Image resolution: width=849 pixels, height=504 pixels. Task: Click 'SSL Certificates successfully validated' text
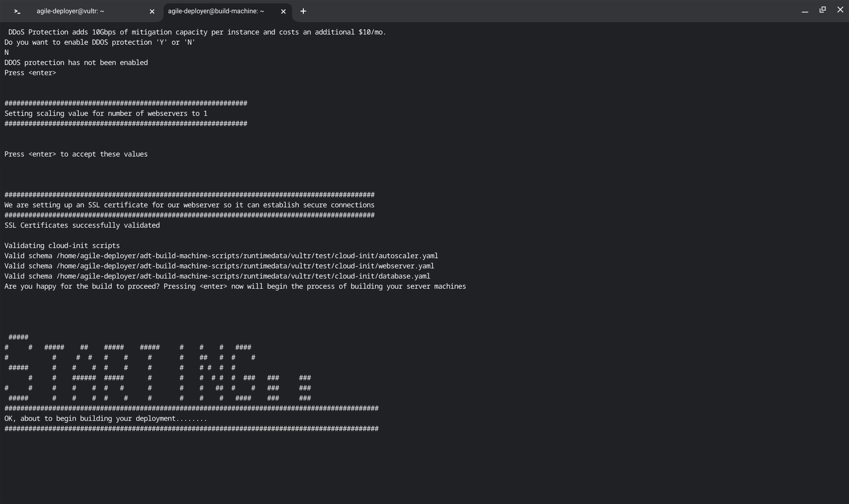[x=82, y=225]
